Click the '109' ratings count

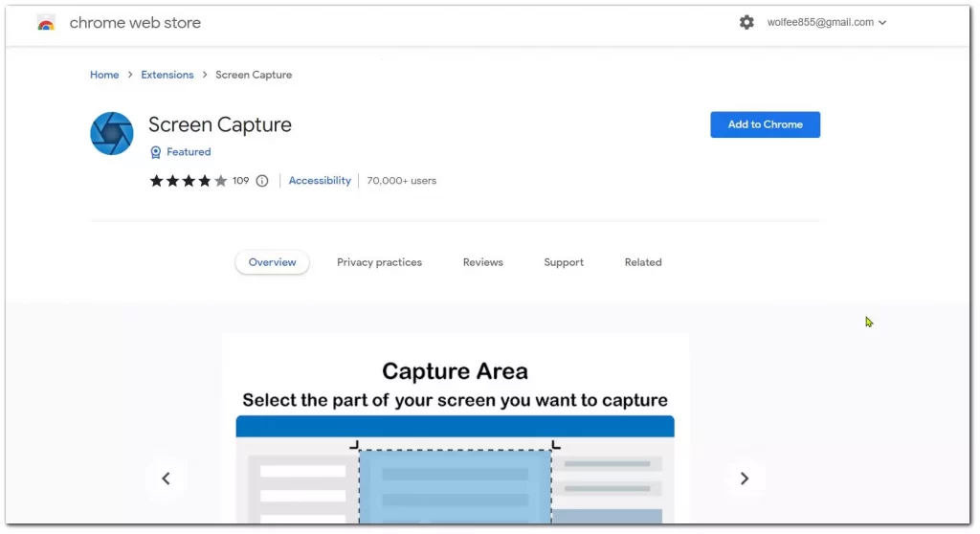(x=240, y=181)
